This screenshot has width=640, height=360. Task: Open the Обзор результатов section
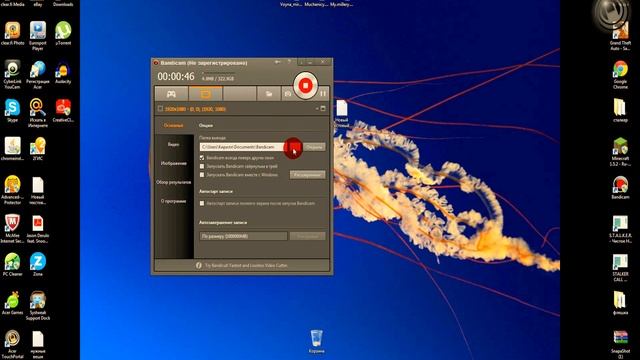pyautogui.click(x=173, y=182)
